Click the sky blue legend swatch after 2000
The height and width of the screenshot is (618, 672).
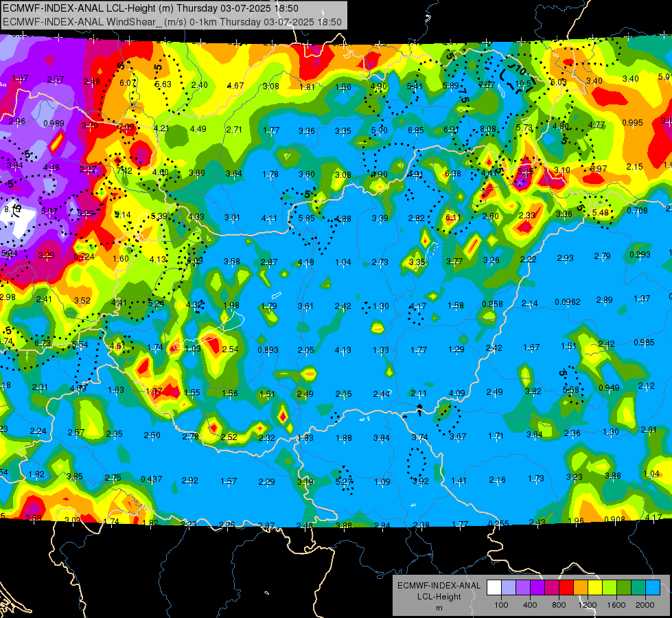click(x=653, y=587)
